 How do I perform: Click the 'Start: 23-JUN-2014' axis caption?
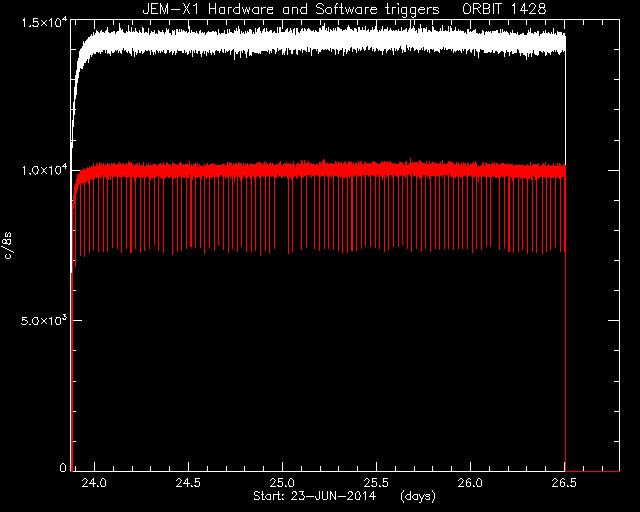314,496
